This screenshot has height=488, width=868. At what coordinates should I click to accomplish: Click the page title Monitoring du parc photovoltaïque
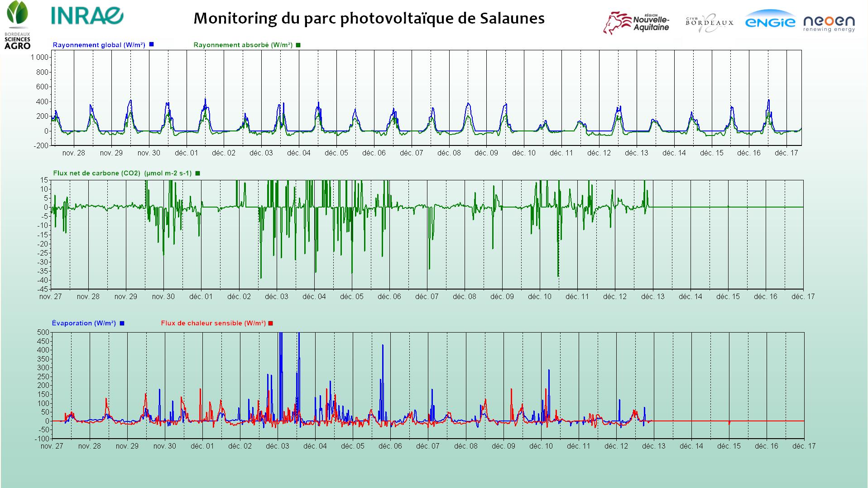point(369,18)
